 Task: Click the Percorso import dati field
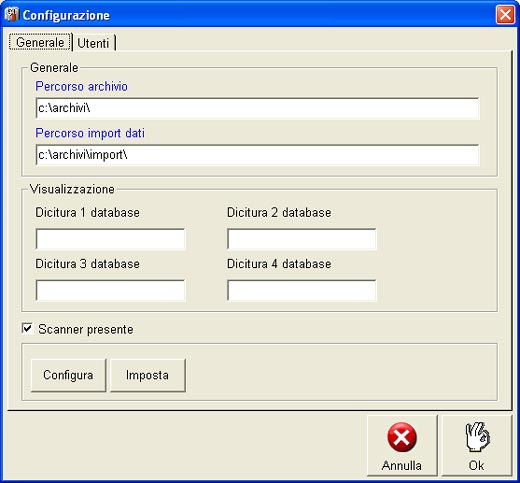pos(257,155)
